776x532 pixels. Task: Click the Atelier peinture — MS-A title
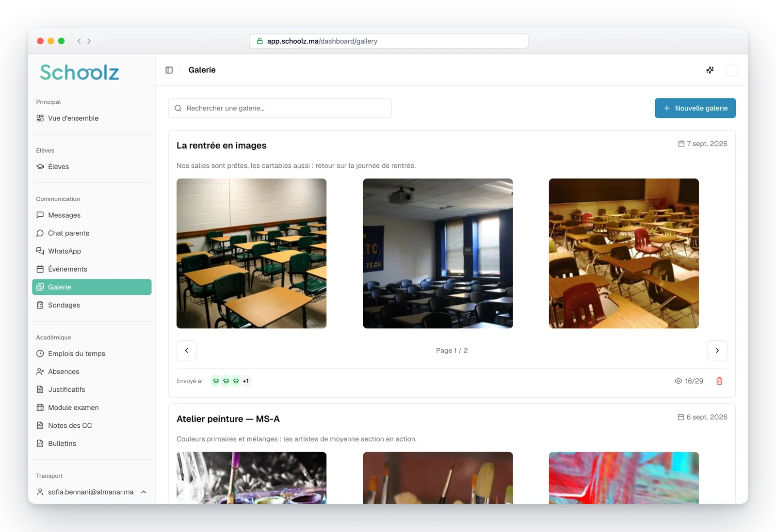(228, 419)
